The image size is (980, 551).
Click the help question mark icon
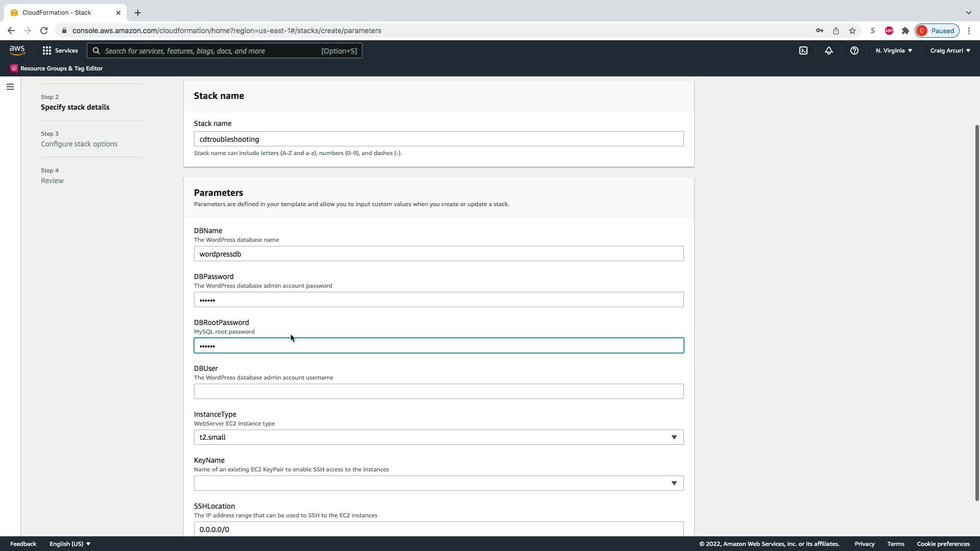point(854,51)
